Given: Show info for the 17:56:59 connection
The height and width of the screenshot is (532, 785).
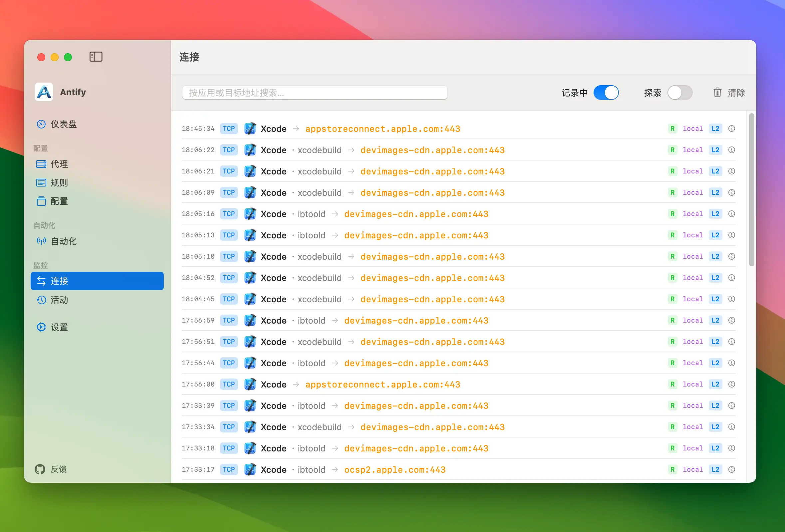Looking at the screenshot, I should [x=732, y=320].
